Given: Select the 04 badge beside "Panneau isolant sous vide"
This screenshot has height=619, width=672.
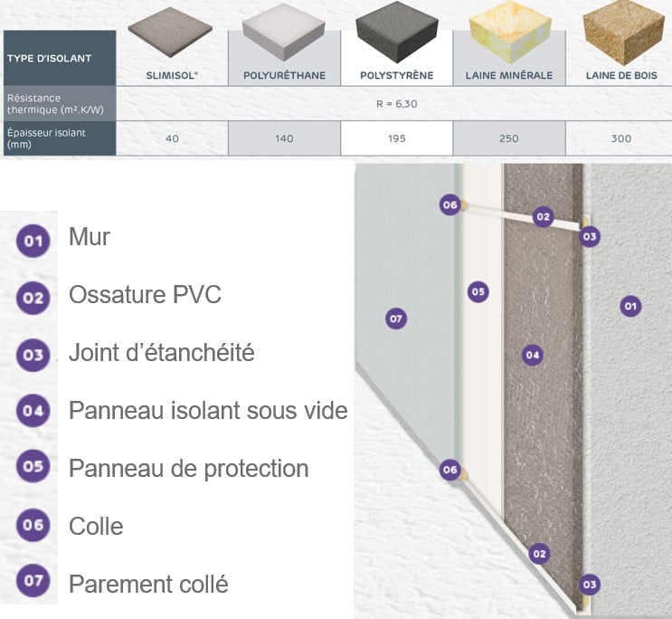Looking at the screenshot, I should tap(33, 412).
